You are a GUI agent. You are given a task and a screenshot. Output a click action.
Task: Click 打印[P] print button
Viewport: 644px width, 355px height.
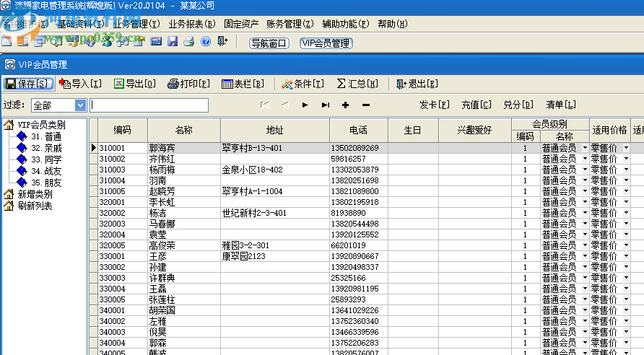[189, 84]
